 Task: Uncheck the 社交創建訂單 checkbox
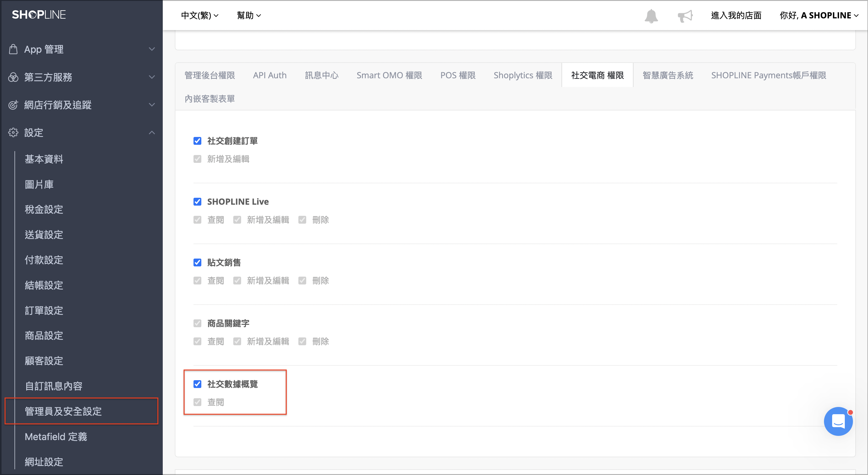(197, 141)
